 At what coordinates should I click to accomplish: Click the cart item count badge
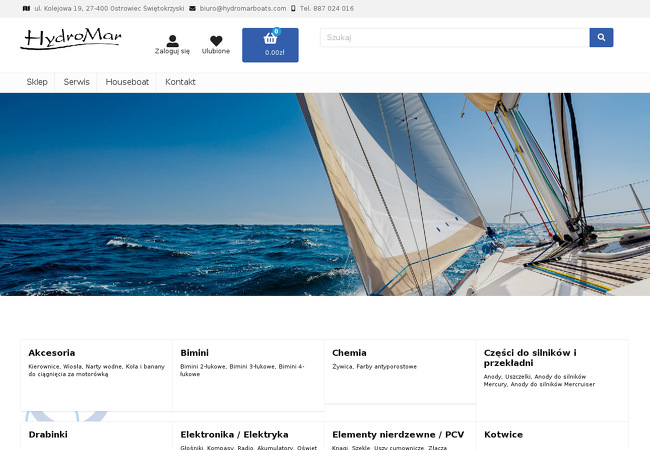pos(276,31)
